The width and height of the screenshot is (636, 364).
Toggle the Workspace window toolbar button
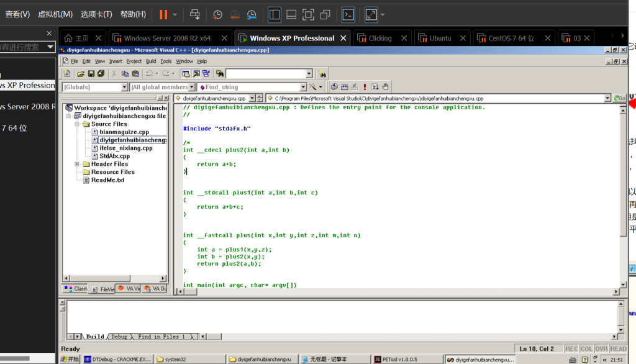186,74
